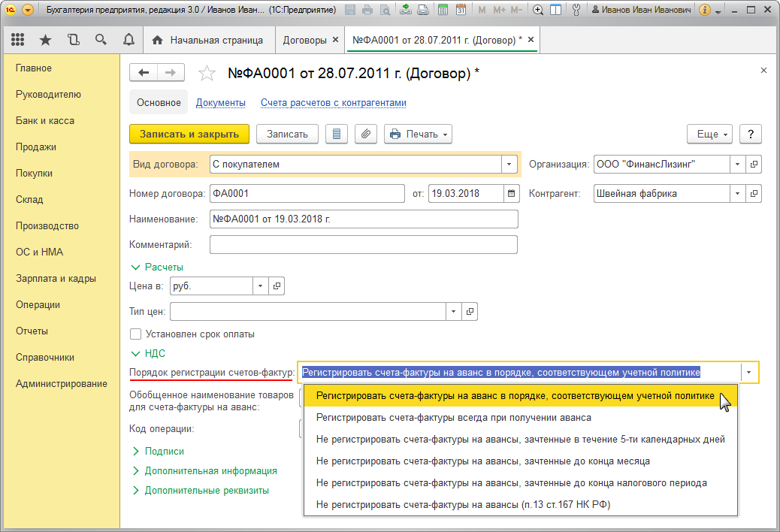The height and width of the screenshot is (532, 780).
Task: Open the sections menu grid icon
Action: (x=17, y=40)
